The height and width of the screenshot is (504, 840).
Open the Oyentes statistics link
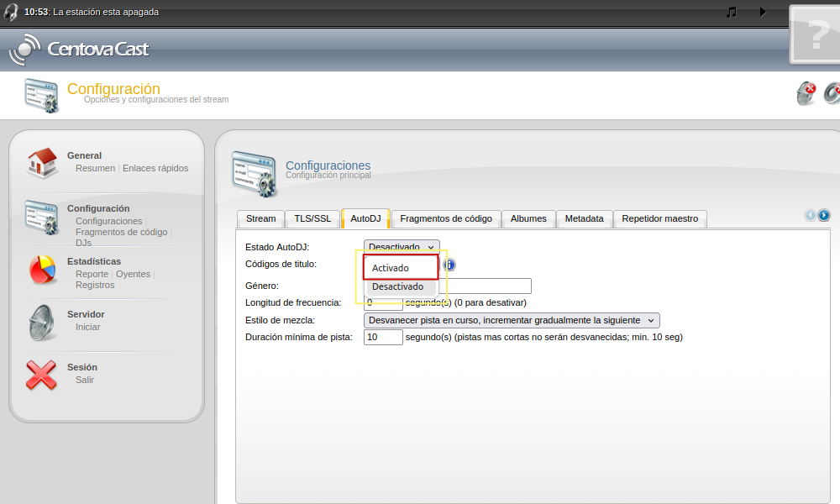tap(133, 274)
